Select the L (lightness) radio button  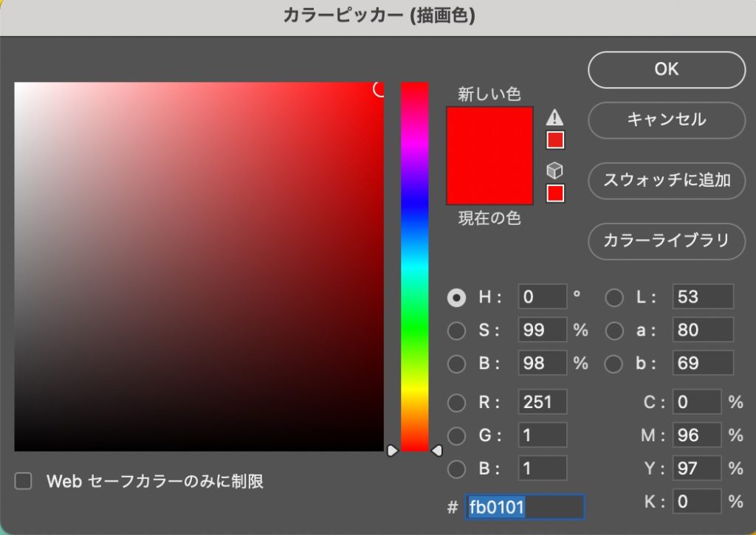tap(614, 297)
